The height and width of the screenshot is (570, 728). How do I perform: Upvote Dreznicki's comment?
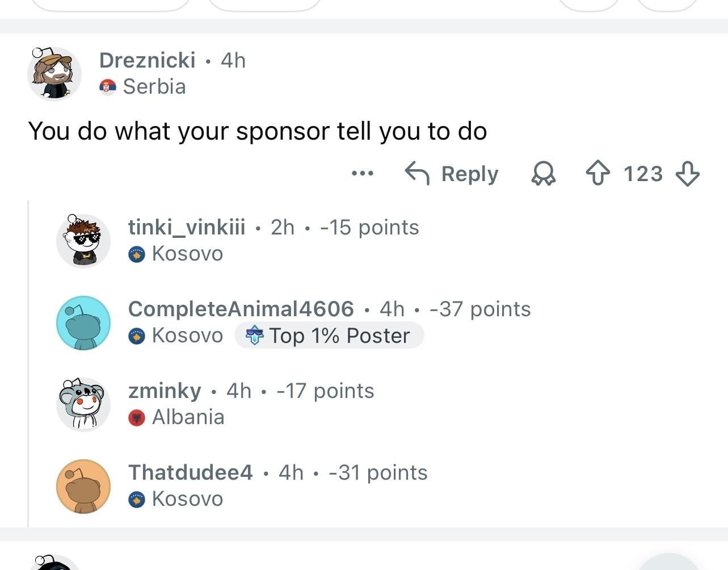(x=598, y=173)
